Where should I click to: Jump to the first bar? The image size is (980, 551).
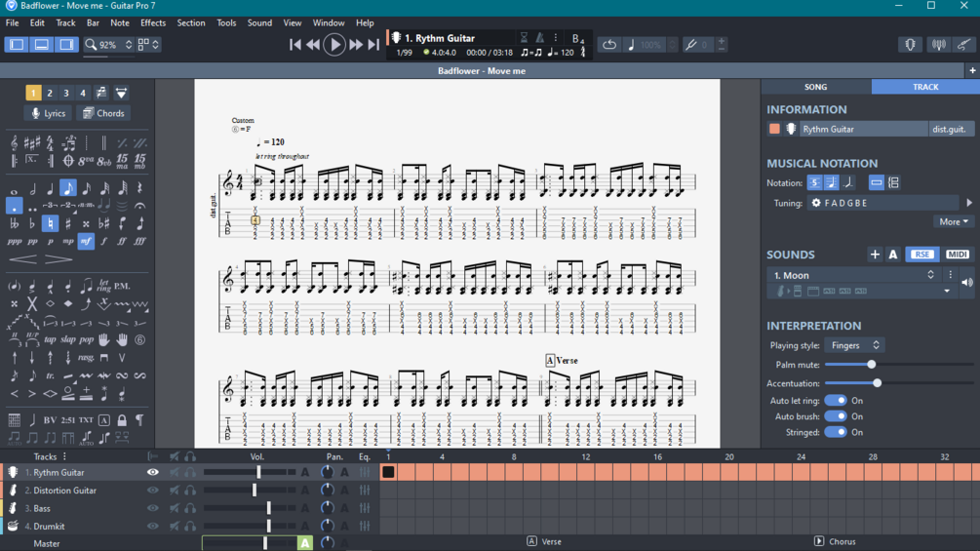point(295,44)
